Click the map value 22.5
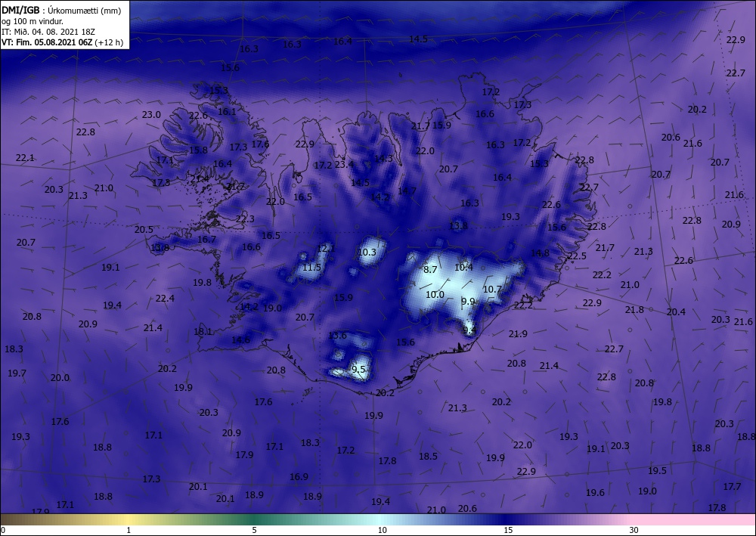Image resolution: width=756 pixels, height=536 pixels. click(577, 256)
